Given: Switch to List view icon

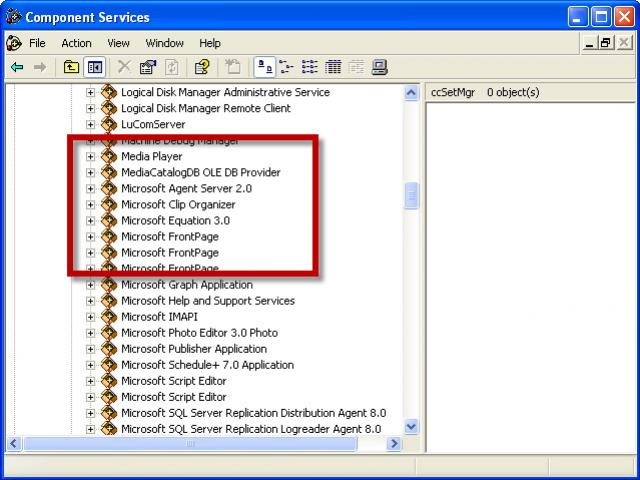Looking at the screenshot, I should [310, 67].
